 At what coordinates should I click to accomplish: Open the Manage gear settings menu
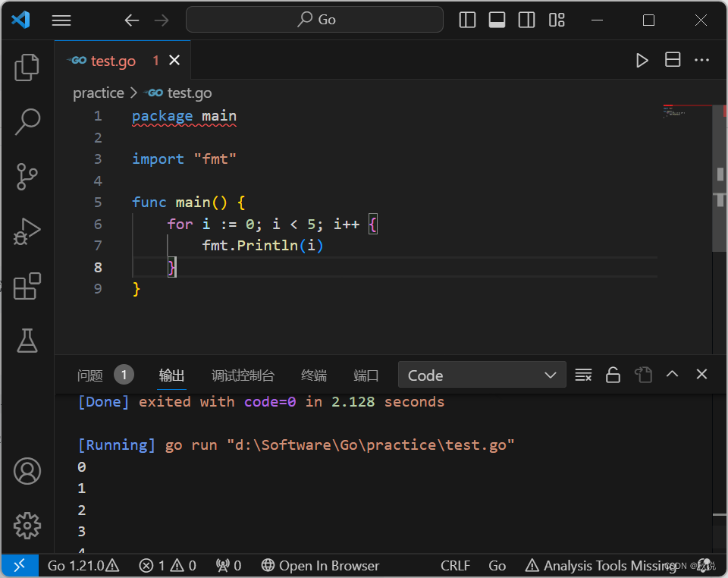click(27, 526)
